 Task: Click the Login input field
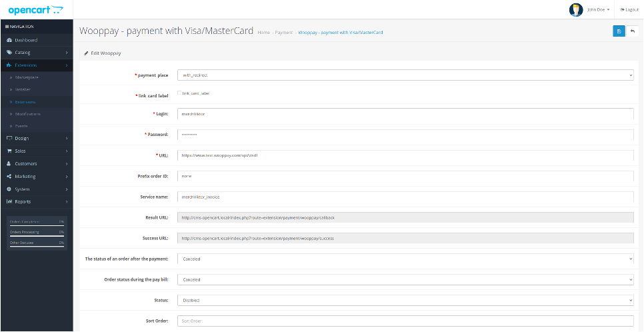click(x=405, y=114)
